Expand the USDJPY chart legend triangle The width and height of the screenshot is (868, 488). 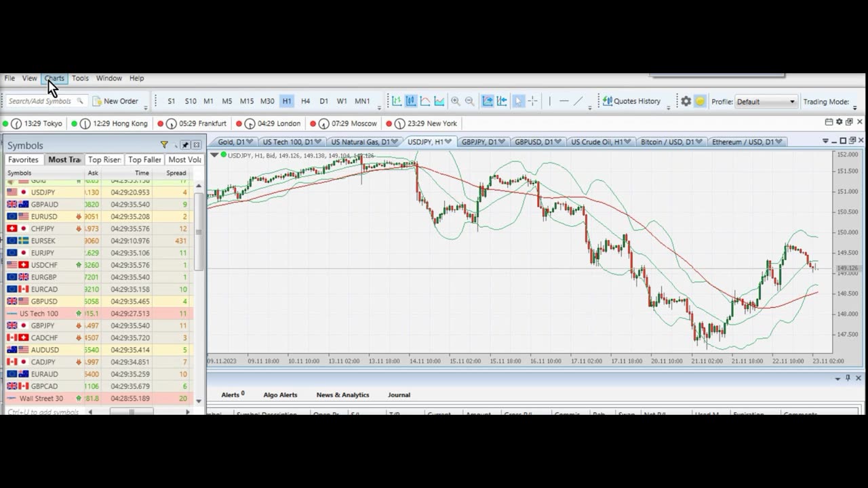(x=215, y=155)
